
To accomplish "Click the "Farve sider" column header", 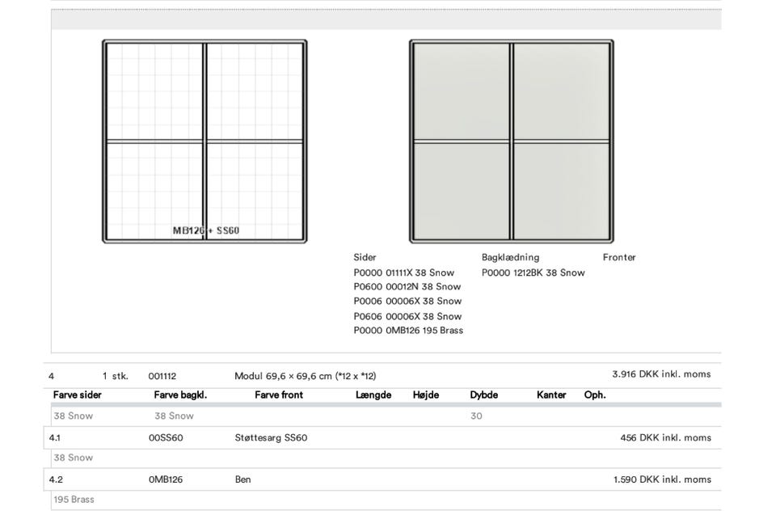I will coord(78,395).
